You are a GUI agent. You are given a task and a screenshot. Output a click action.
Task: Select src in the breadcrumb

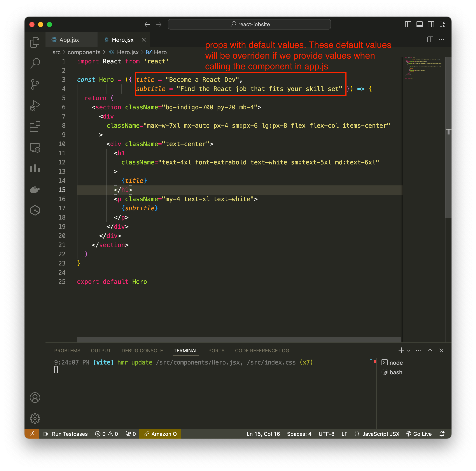point(56,52)
